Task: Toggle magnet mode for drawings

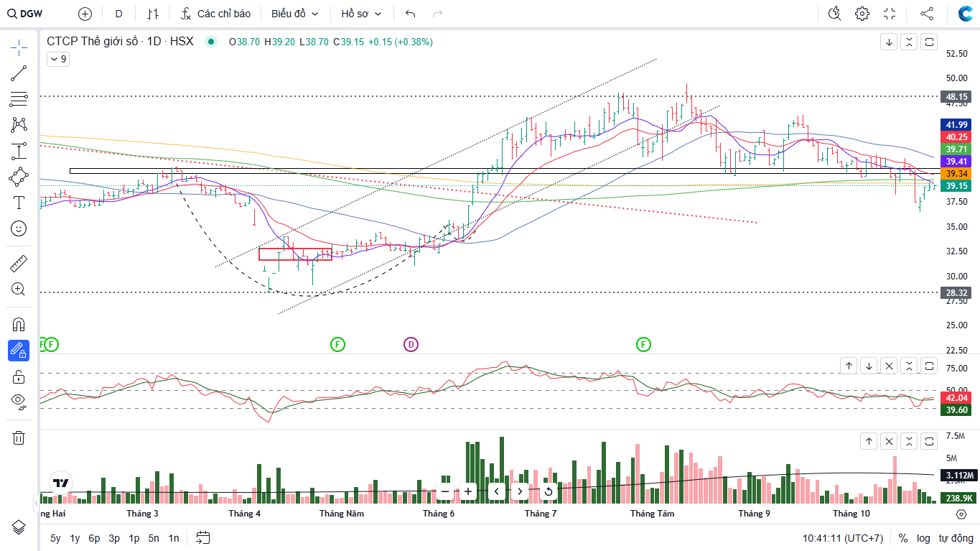Action: tap(19, 325)
